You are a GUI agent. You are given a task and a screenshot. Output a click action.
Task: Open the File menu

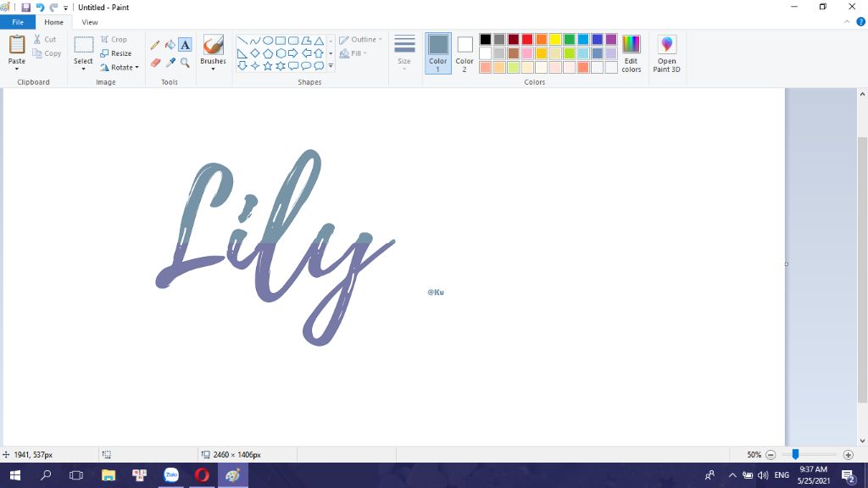(18, 22)
